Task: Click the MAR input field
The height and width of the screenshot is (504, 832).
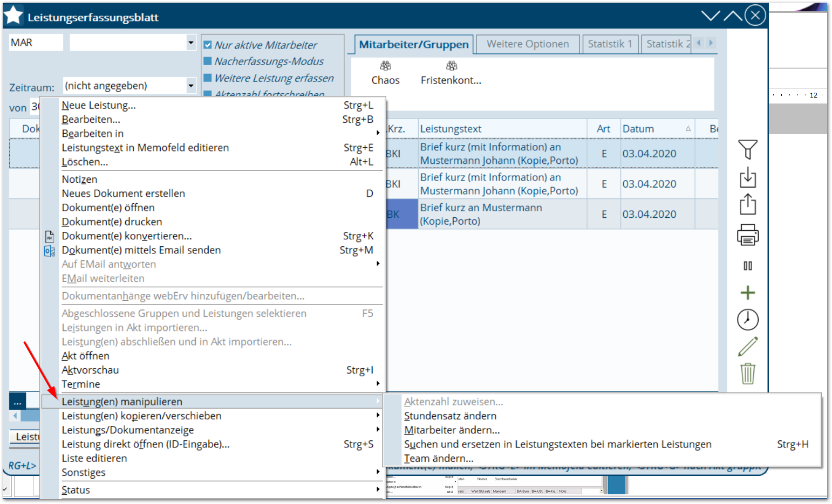Action: tap(36, 43)
